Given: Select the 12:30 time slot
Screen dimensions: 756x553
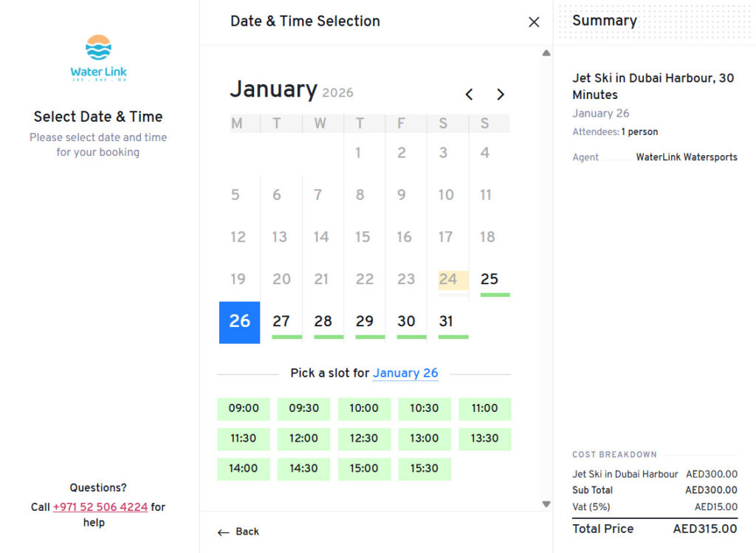Looking at the screenshot, I should coord(364,439).
